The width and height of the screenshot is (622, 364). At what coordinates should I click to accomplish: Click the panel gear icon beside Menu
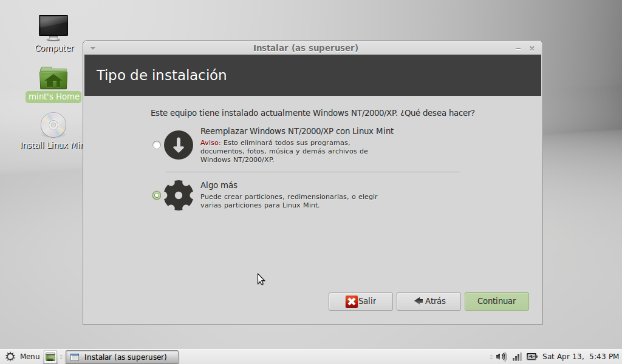click(x=10, y=357)
